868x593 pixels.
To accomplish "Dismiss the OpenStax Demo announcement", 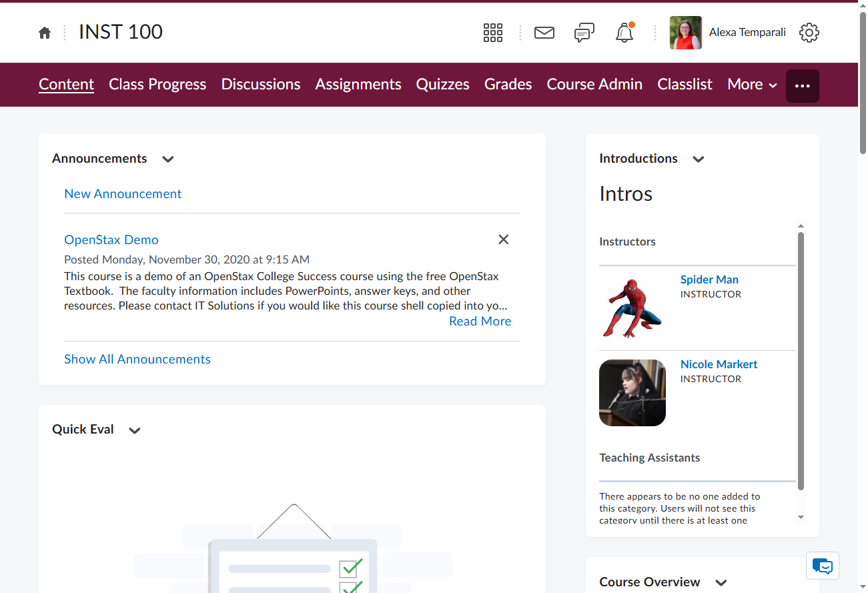I will point(504,239).
